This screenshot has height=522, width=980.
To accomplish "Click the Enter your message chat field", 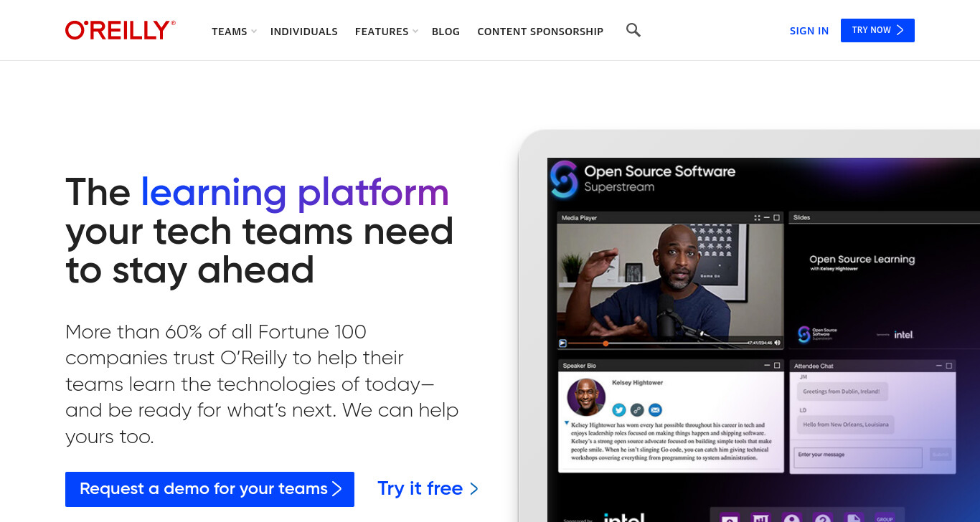I will (x=858, y=457).
